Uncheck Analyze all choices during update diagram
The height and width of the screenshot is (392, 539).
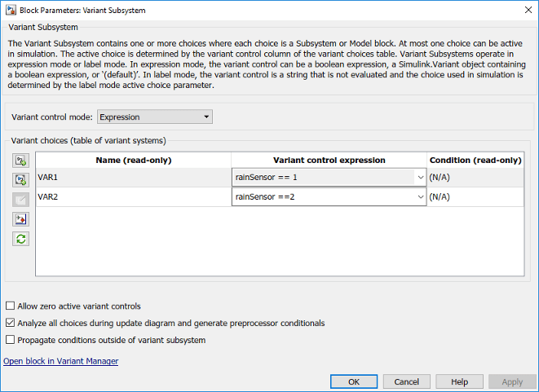[10, 324]
